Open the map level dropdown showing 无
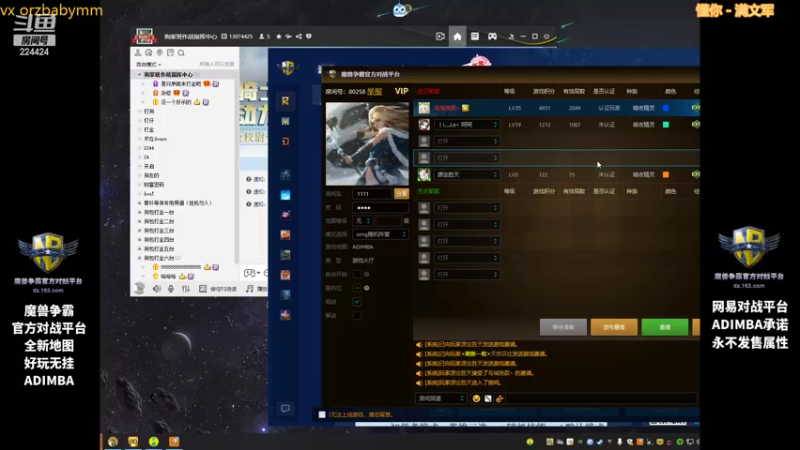The width and height of the screenshot is (800, 450). (x=362, y=221)
